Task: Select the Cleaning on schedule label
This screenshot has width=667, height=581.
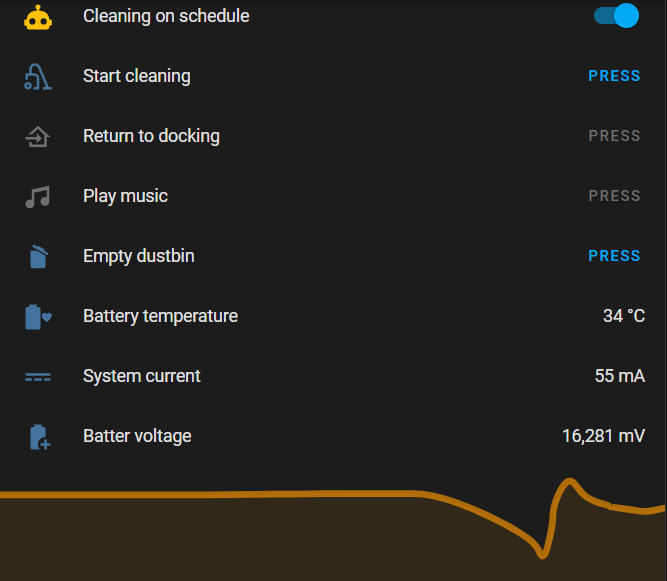Action: coord(166,16)
